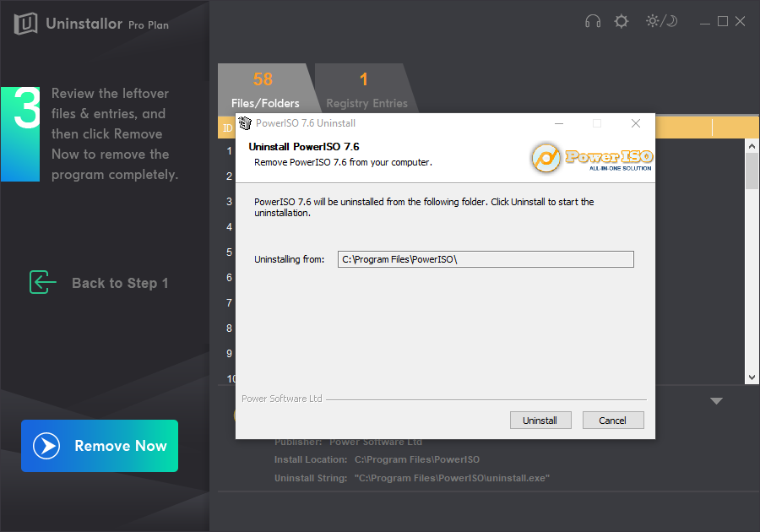Screen dimensions: 760x532
Task: Collapse details panel with the triangle arrow
Action: coord(716,401)
